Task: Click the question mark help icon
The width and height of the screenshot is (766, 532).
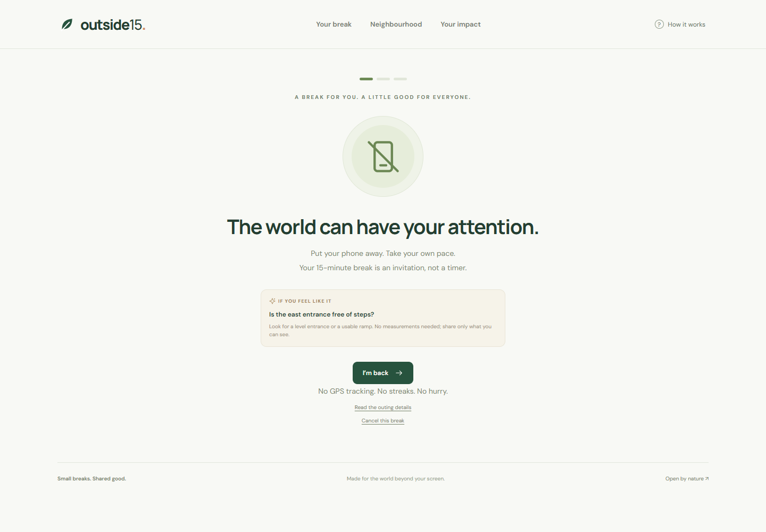Action: coord(659,24)
